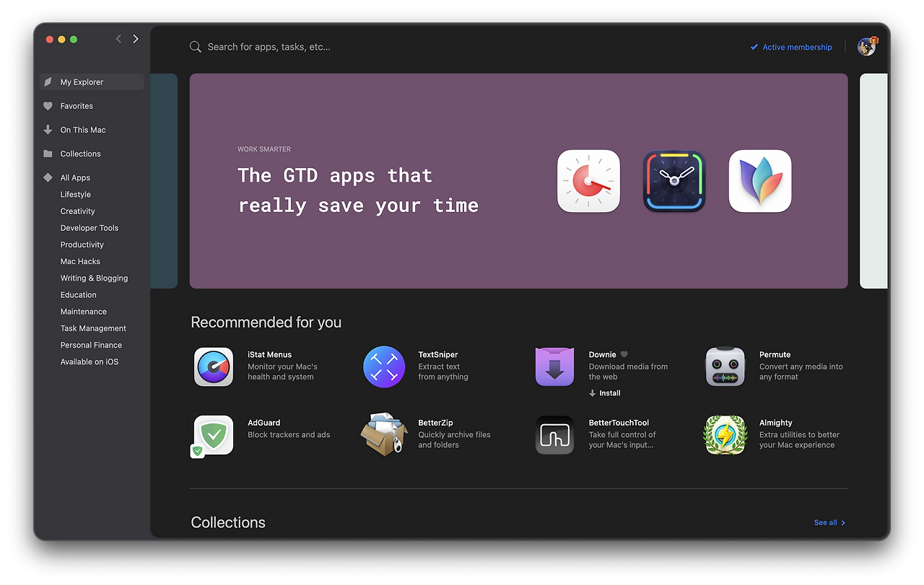Viewport: 924px width, 585px height.
Task: Click the lotus leaf app icon in banner
Action: (x=760, y=181)
